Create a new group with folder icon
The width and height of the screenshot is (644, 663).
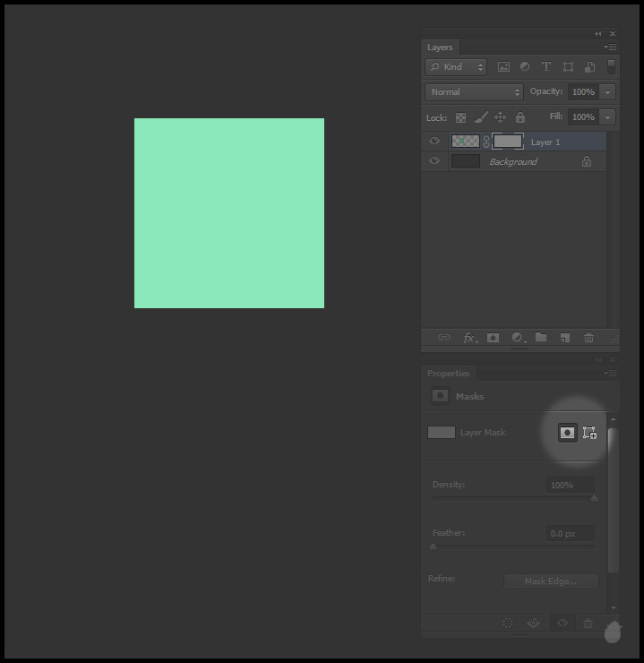541,338
